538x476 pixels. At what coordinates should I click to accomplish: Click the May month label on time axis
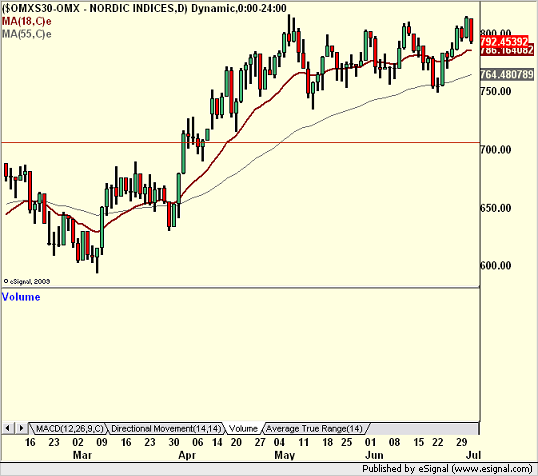coord(285,455)
